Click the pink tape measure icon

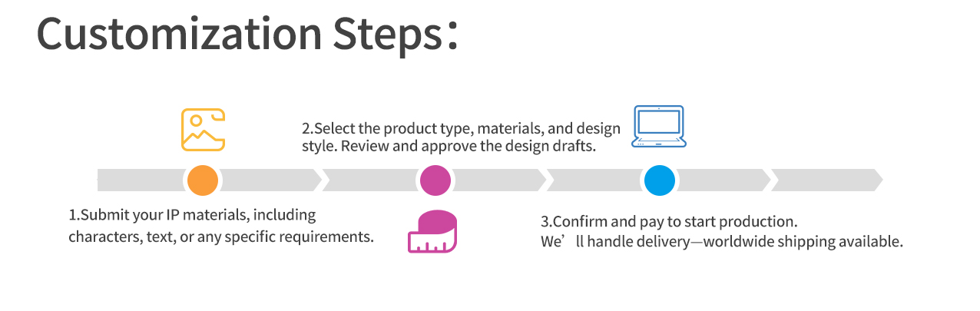[x=432, y=231]
